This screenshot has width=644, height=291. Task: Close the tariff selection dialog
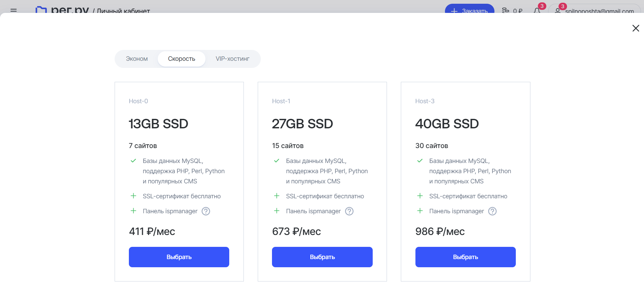pyautogui.click(x=636, y=28)
